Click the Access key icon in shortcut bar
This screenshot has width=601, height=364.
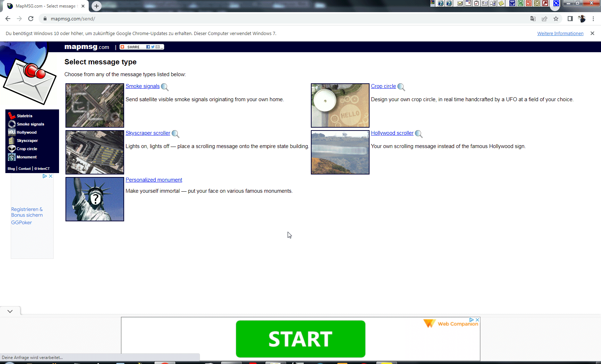545,3
